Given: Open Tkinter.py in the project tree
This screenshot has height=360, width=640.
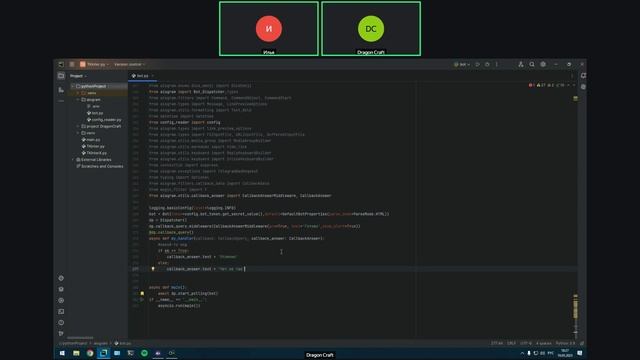Looking at the screenshot, I should pyautogui.click(x=93, y=146).
